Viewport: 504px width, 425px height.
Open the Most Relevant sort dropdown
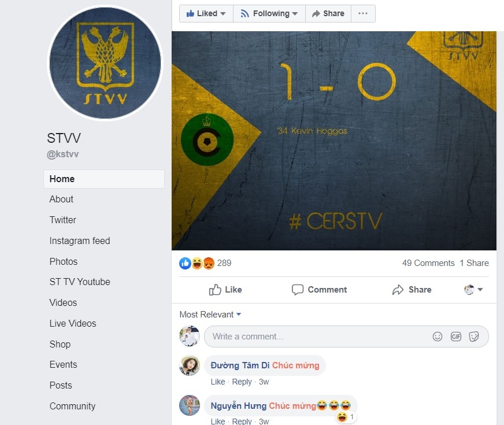point(210,315)
